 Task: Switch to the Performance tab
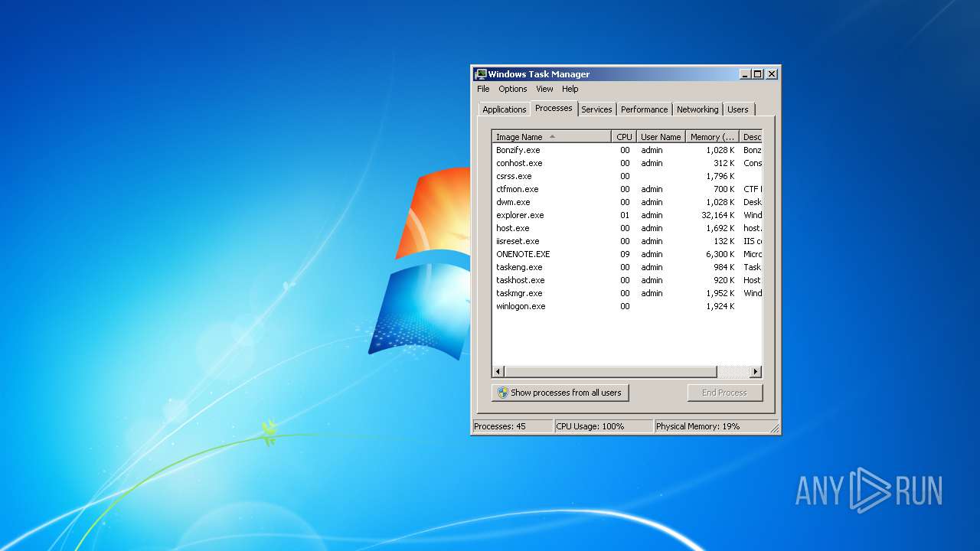pyautogui.click(x=645, y=109)
